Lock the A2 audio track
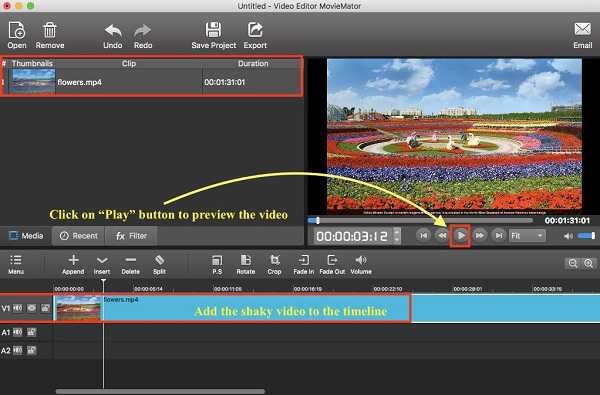This screenshot has width=600, height=395. pyautogui.click(x=32, y=350)
